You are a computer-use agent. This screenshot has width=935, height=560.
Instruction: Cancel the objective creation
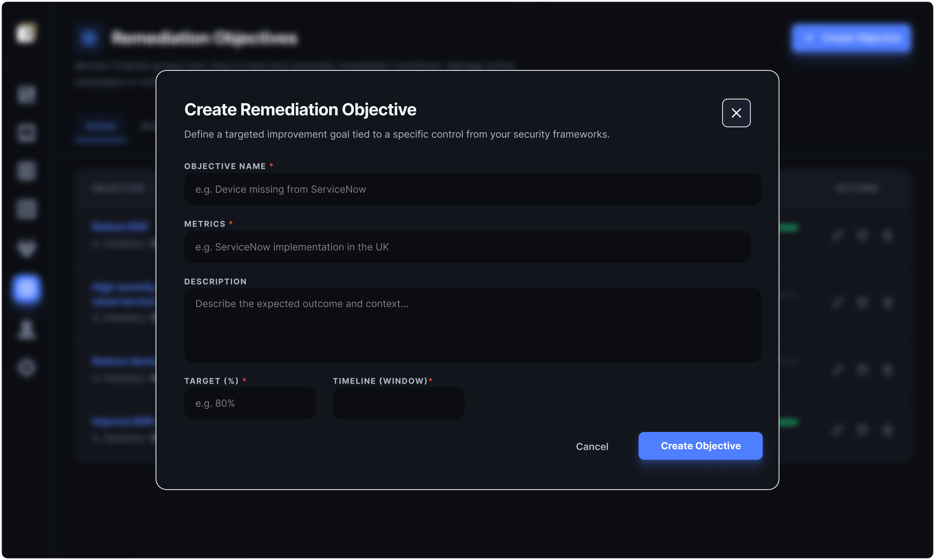click(592, 447)
